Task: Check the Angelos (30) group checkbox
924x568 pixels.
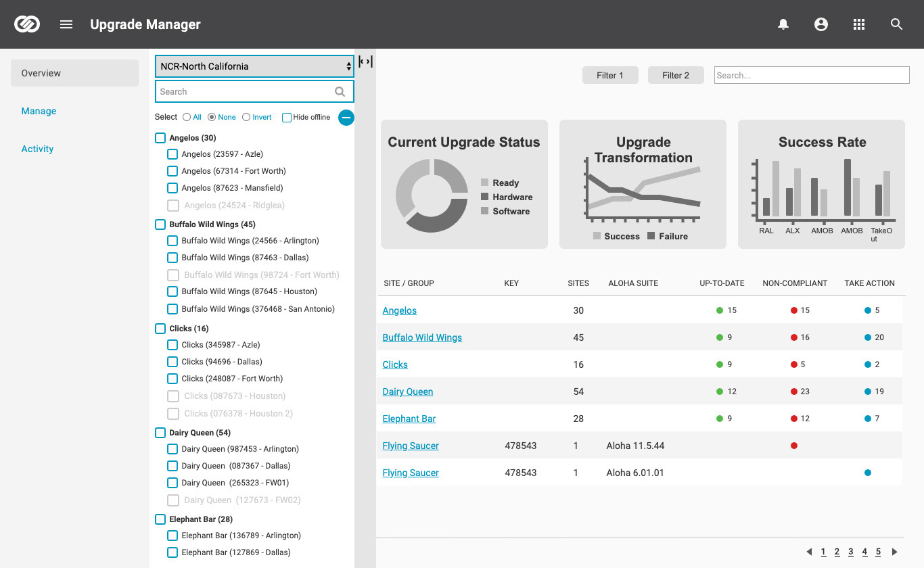Action: click(x=160, y=138)
